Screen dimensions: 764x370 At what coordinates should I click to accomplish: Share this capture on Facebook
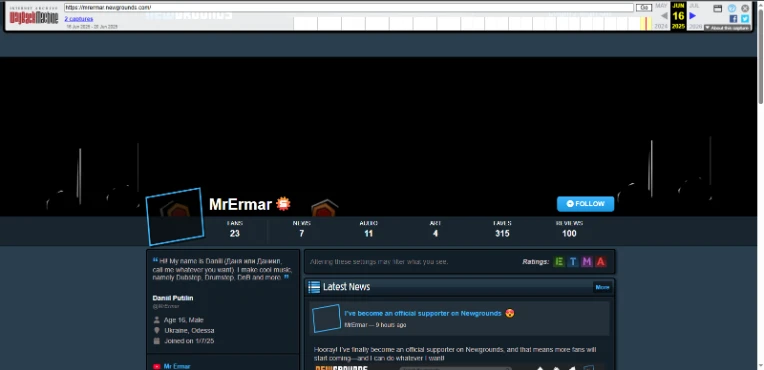click(x=733, y=19)
